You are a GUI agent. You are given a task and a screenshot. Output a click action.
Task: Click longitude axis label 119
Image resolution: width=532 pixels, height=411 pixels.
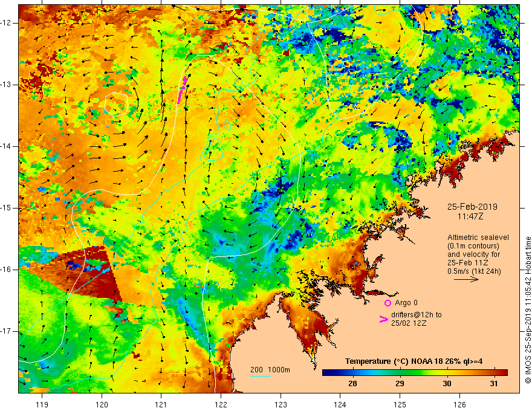point(42,404)
